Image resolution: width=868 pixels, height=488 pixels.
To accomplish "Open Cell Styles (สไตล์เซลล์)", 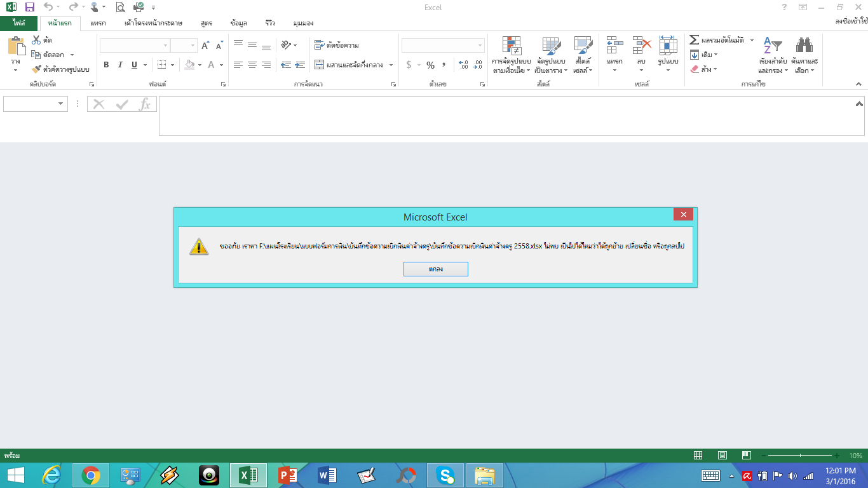I will click(x=583, y=55).
